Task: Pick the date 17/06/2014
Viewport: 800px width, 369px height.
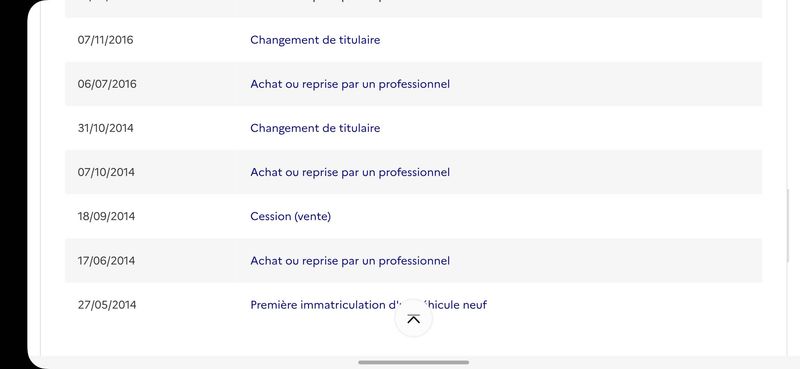Action: pos(106,260)
